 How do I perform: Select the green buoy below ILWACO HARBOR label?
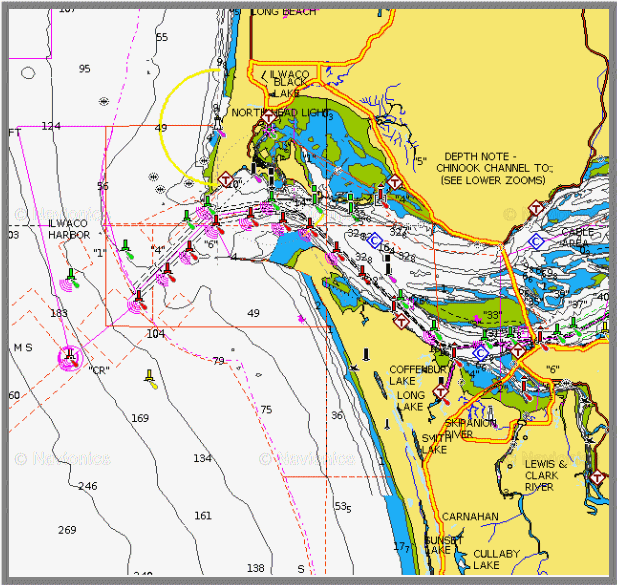click(71, 277)
